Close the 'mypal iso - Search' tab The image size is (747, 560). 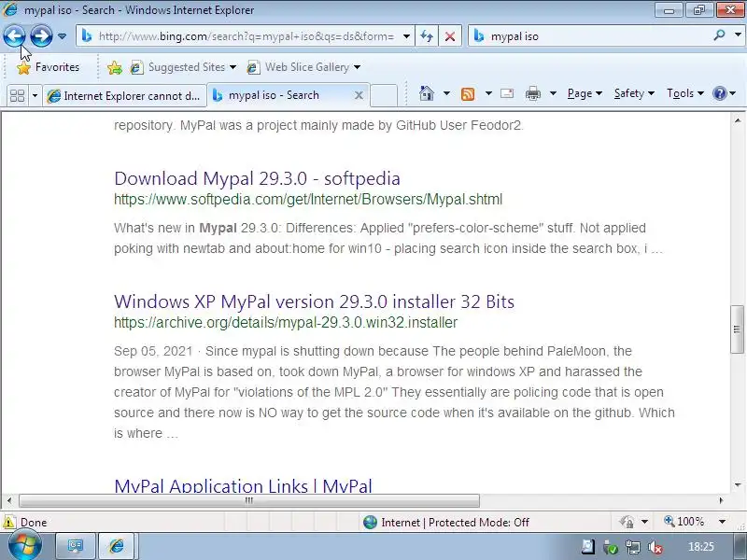(359, 95)
